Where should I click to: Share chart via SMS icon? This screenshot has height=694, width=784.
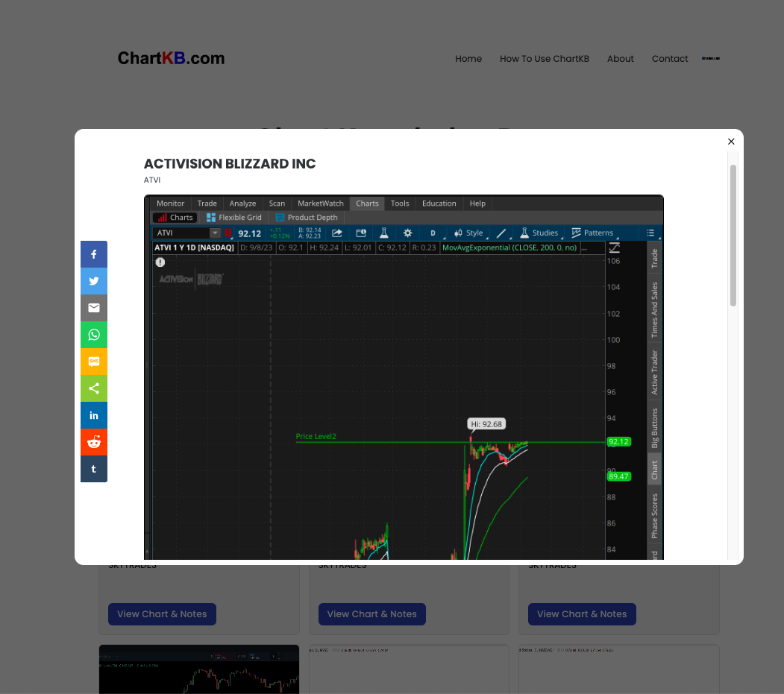(x=93, y=362)
